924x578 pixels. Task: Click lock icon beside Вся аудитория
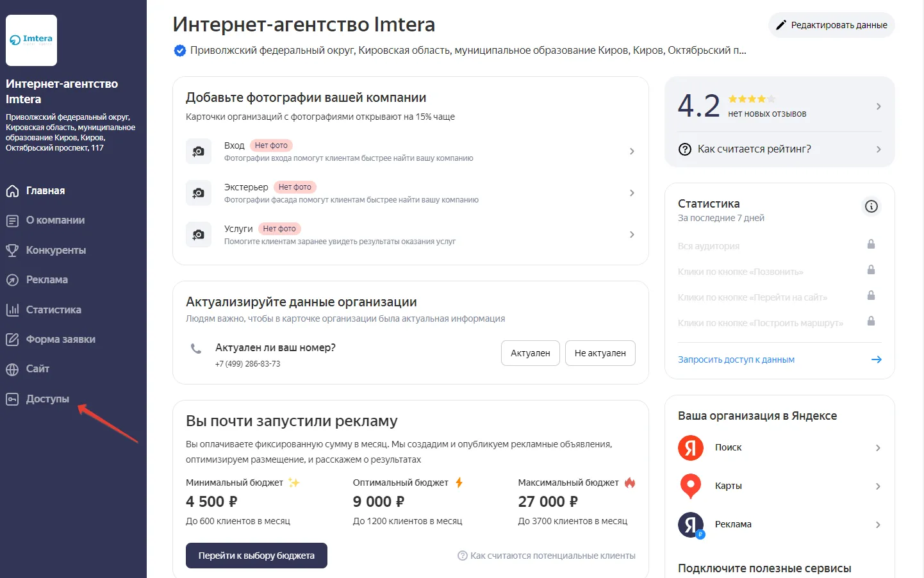(x=871, y=244)
